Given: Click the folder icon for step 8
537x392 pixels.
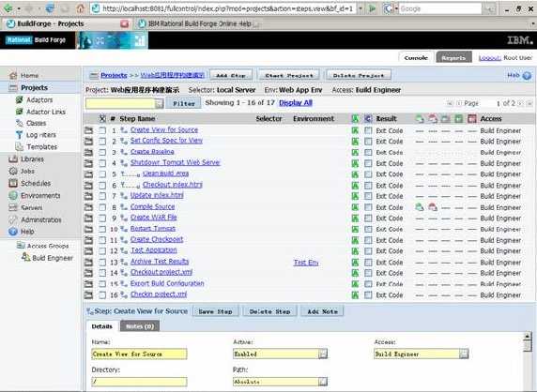Looking at the screenshot, I should point(88,207).
